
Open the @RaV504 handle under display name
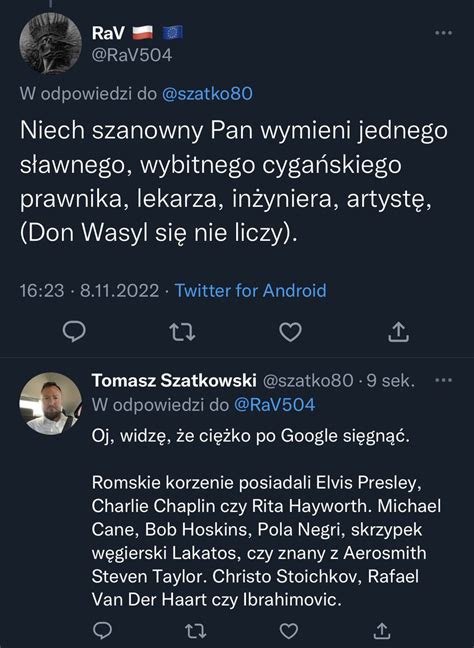tap(132, 55)
